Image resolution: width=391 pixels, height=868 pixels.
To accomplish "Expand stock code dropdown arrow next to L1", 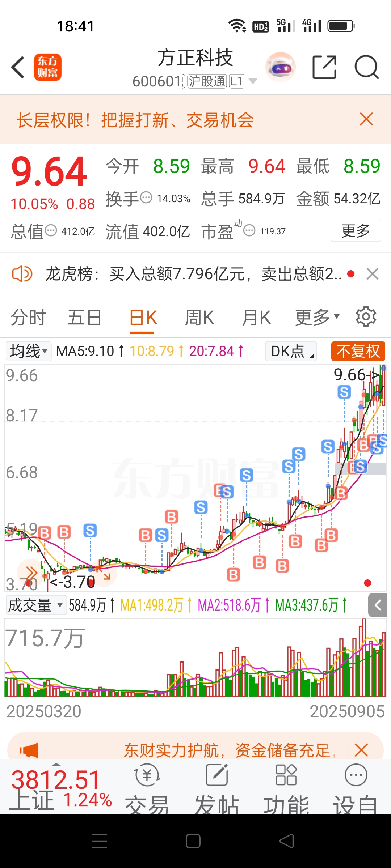I will click(x=253, y=81).
